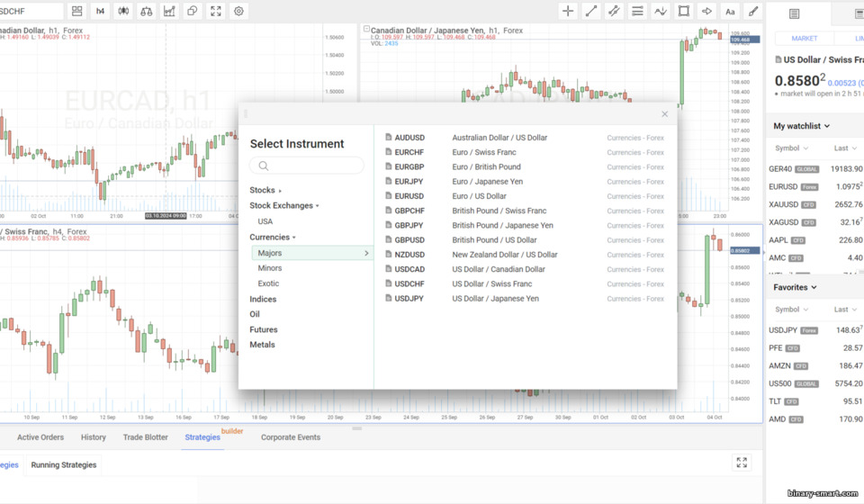The image size is (864, 504).
Task: Open the candlestick chart type icon
Action: click(x=123, y=11)
